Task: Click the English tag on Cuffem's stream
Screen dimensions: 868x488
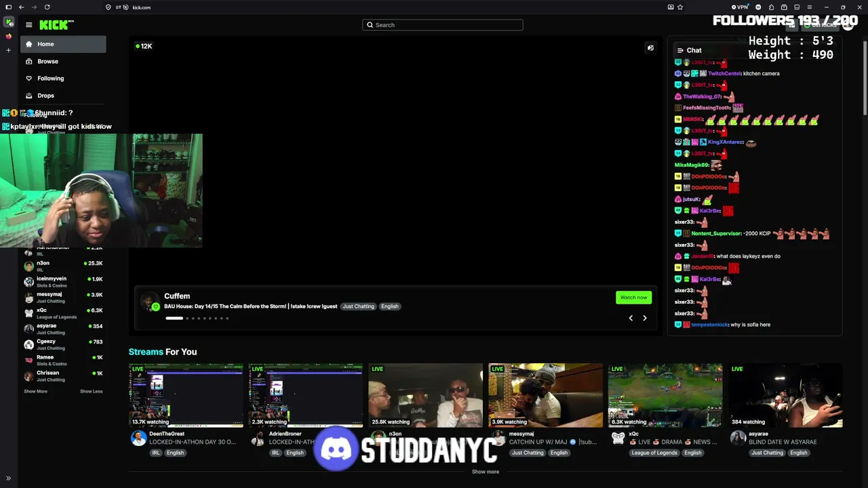Action: [390, 306]
